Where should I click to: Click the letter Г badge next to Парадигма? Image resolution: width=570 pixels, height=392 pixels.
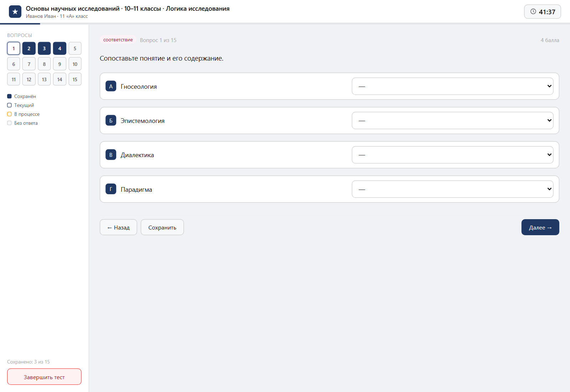[x=111, y=189]
